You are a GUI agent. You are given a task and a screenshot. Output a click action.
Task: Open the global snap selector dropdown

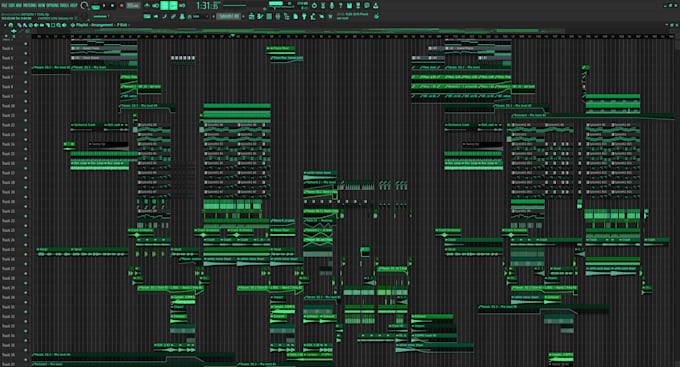click(x=200, y=16)
